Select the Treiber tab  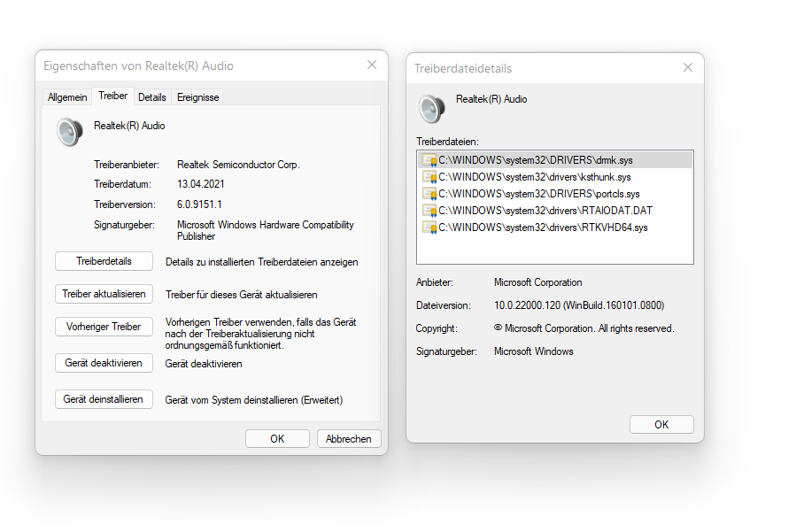112,96
